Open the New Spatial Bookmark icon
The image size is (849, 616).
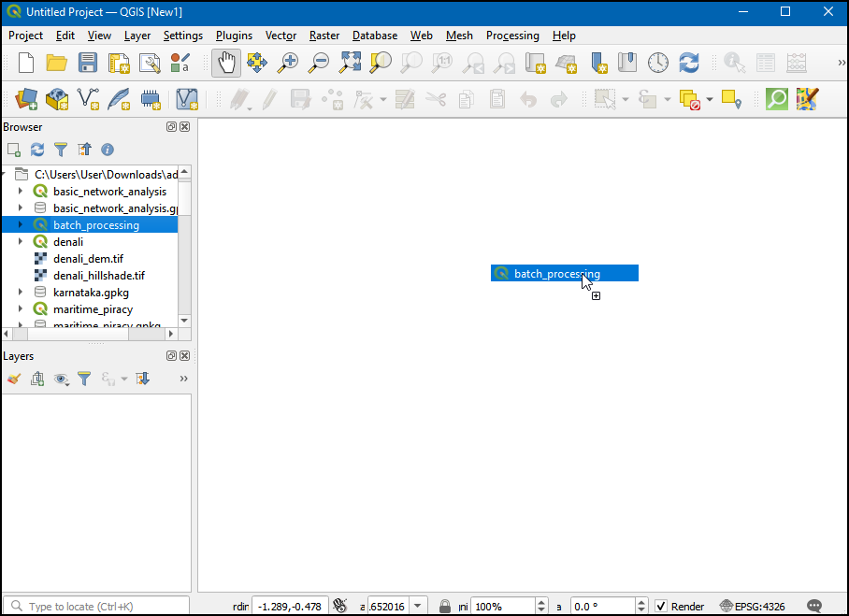pos(598,63)
